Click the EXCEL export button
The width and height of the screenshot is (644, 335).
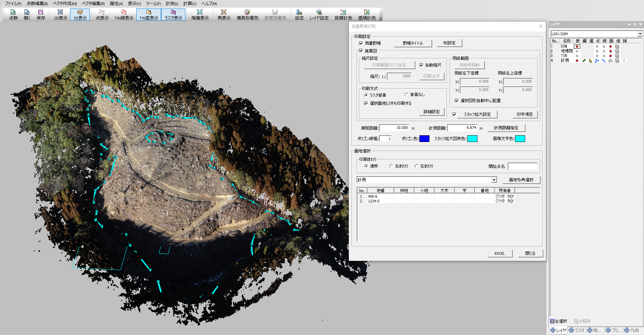coord(500,253)
